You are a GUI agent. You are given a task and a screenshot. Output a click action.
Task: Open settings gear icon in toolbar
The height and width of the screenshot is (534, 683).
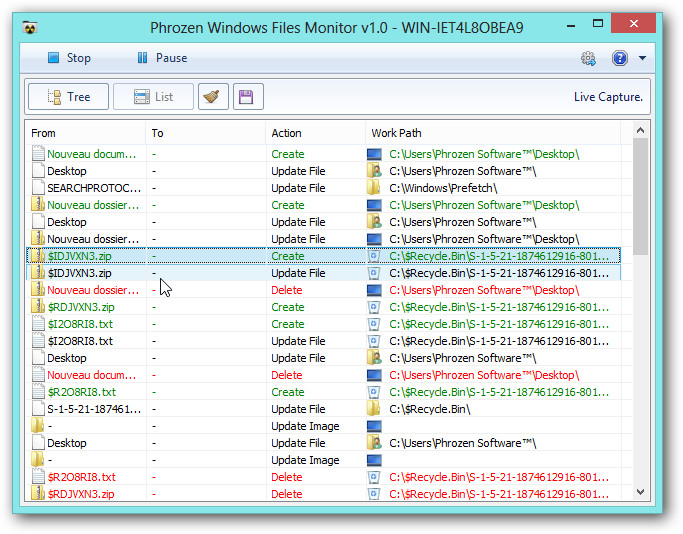click(x=588, y=58)
